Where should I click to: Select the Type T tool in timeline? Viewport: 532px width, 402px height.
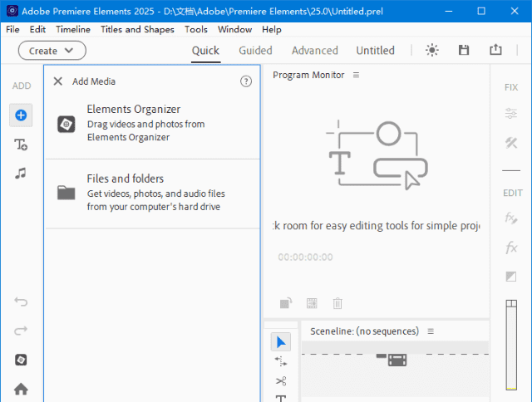(x=281, y=399)
